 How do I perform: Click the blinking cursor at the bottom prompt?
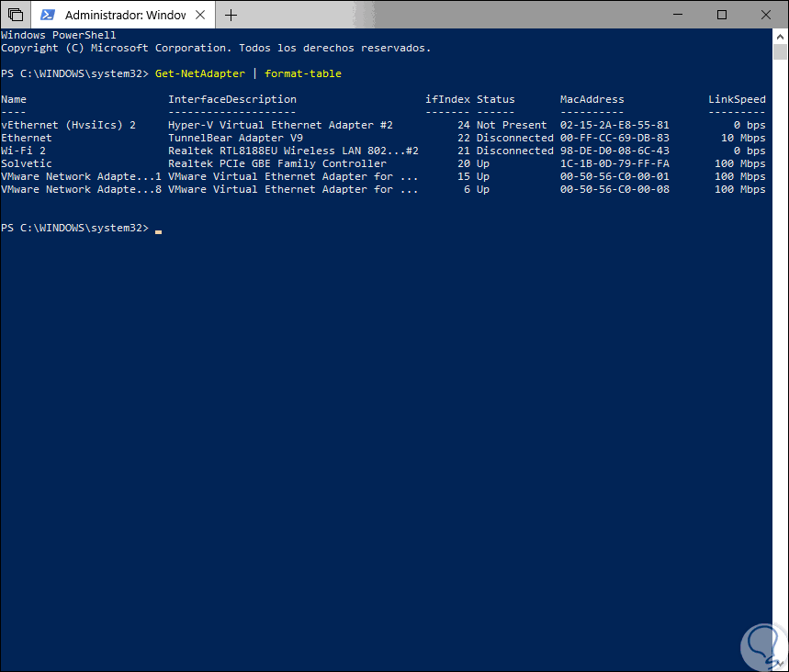(x=158, y=230)
